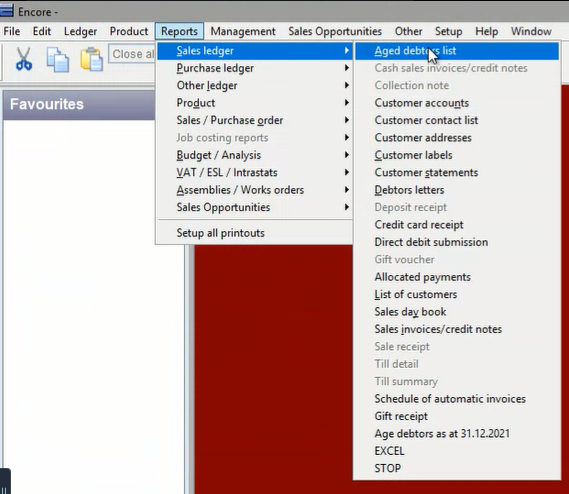Select Customer addresses report
This screenshot has height=494, width=569.
457,138
